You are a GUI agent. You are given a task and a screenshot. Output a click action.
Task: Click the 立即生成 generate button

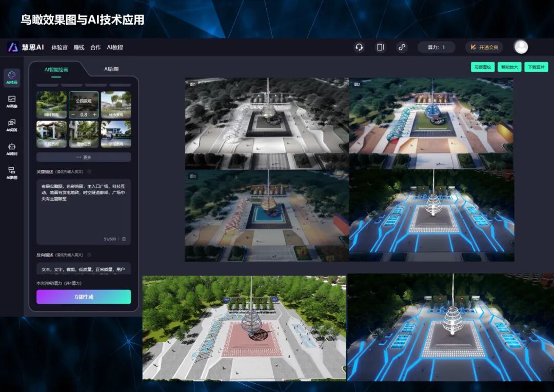tap(84, 297)
